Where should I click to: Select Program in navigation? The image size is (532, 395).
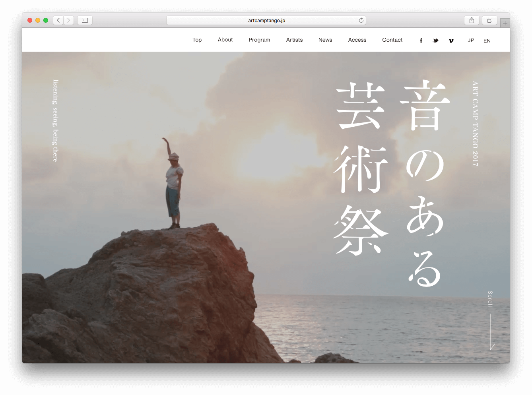tap(259, 40)
